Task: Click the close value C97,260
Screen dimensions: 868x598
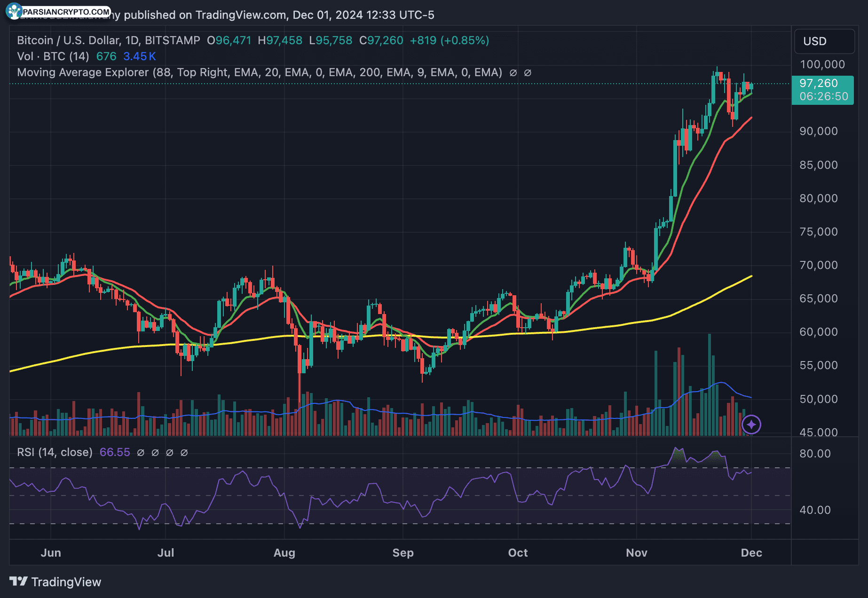Action: [381, 40]
